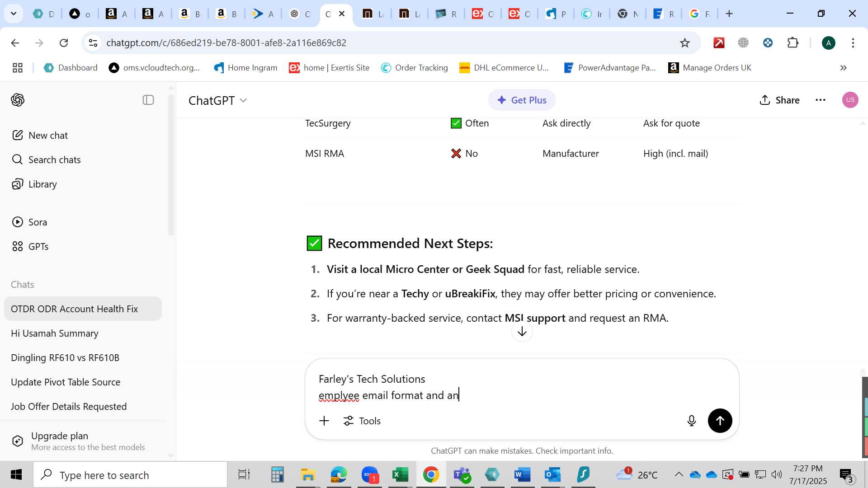This screenshot has width=868, height=488.
Task: Open PowerAdvantage bookmark
Action: (609, 68)
